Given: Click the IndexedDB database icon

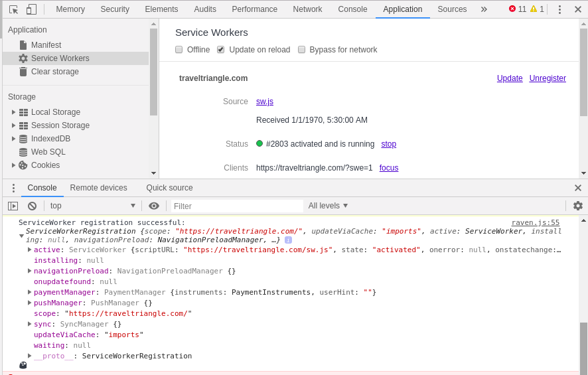Looking at the screenshot, I should (23, 139).
